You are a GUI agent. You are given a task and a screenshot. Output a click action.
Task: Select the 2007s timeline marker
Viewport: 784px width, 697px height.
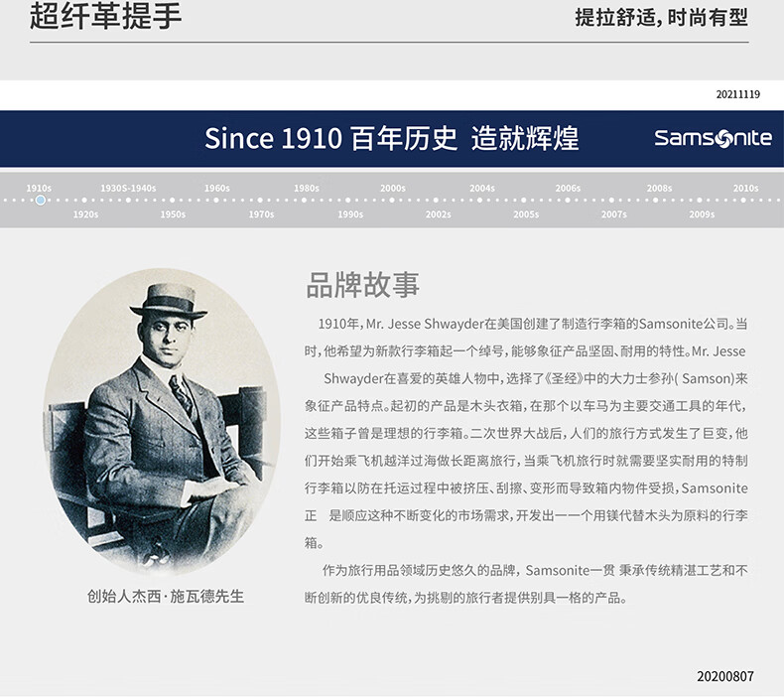611,201
